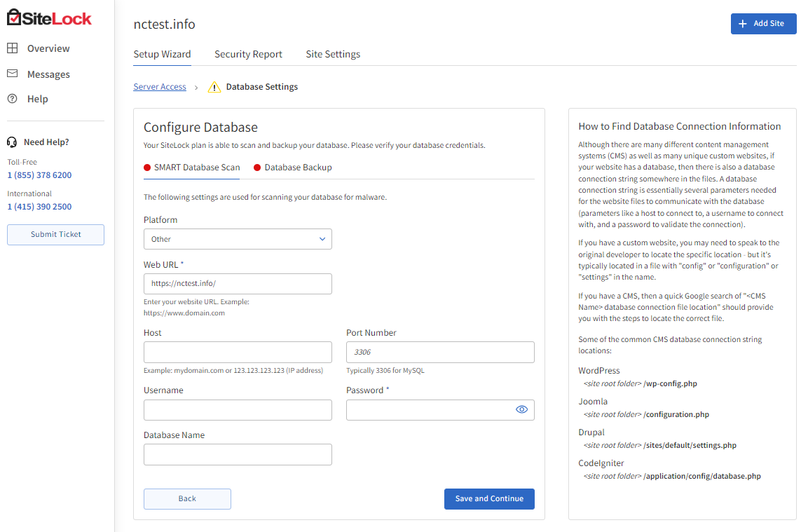Viewport: 808px width, 532px height.
Task: Switch to the Security Report tab
Action: (x=248, y=54)
